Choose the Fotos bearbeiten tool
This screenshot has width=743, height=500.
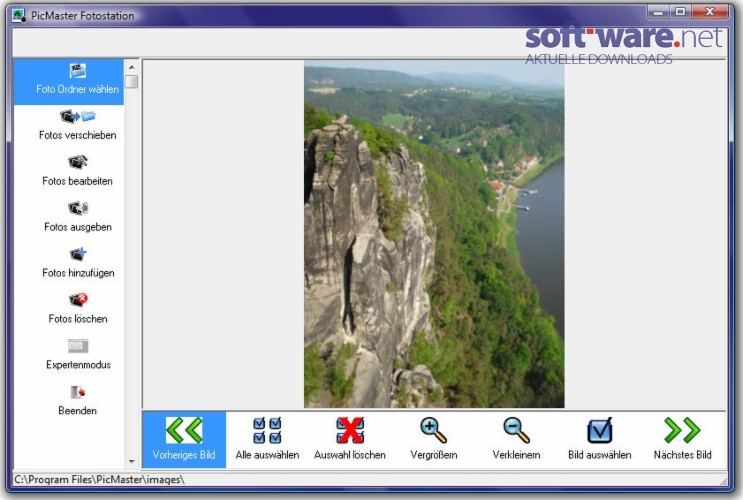77,172
